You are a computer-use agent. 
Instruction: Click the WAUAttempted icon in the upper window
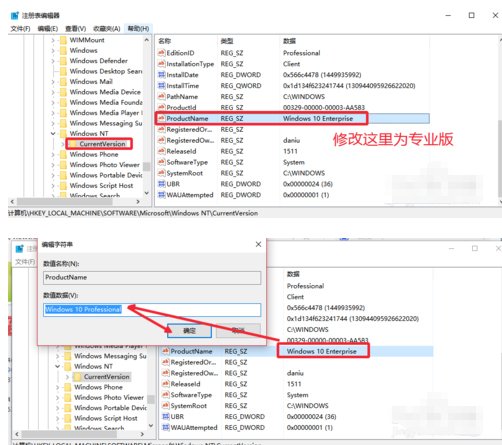(x=161, y=195)
